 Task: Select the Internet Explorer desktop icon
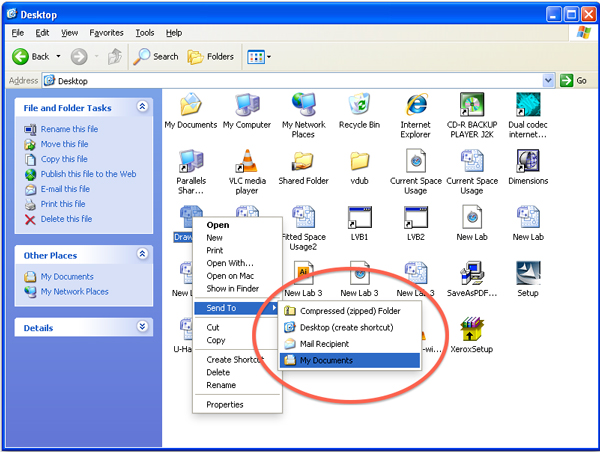416,105
